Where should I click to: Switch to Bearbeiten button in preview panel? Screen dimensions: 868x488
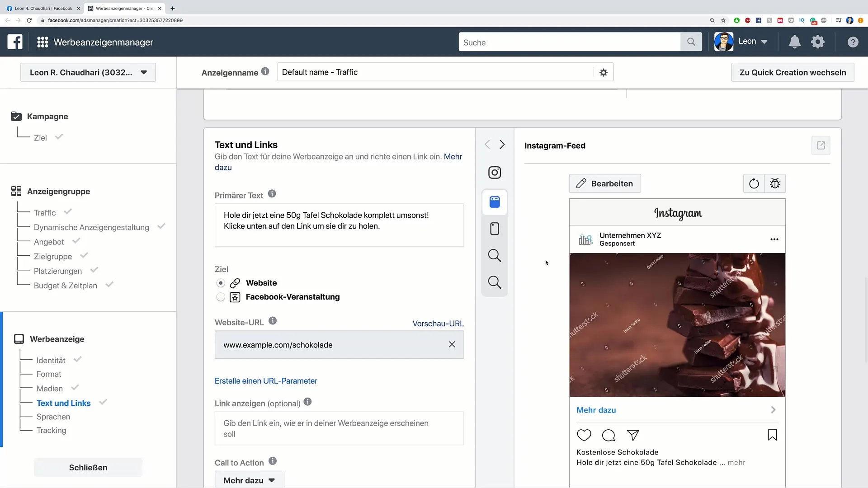605,183
